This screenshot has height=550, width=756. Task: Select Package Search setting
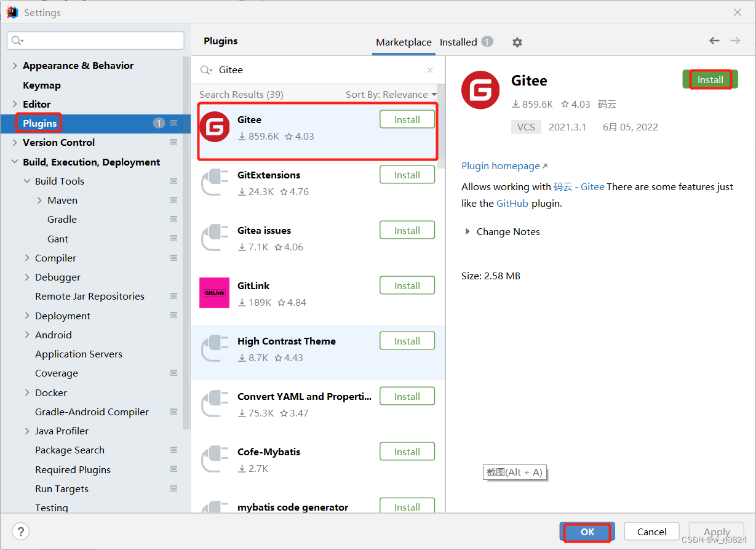(x=70, y=450)
